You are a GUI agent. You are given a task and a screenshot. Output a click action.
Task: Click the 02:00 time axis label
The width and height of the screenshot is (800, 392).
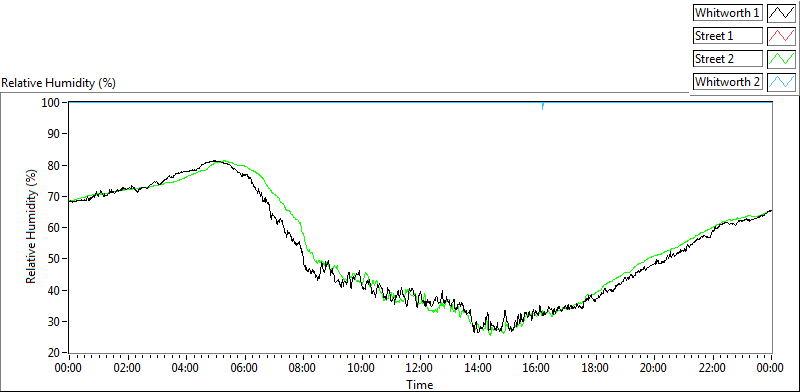(x=128, y=368)
